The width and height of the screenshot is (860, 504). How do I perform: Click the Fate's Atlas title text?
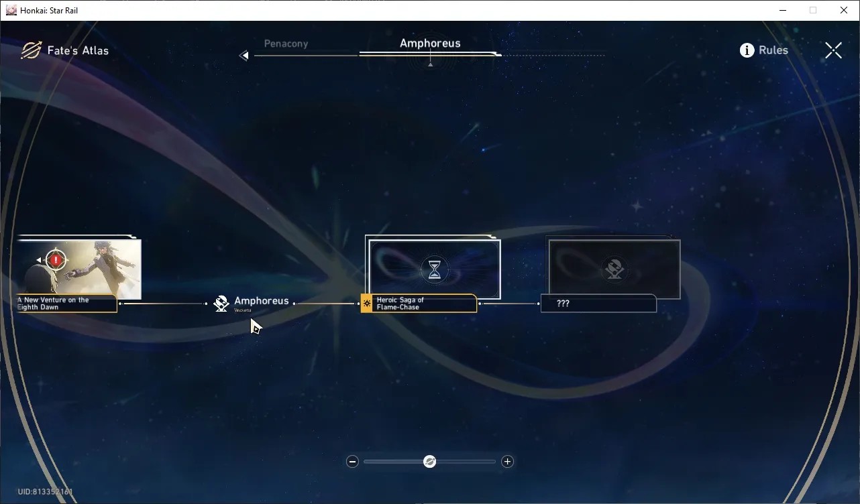(x=78, y=50)
